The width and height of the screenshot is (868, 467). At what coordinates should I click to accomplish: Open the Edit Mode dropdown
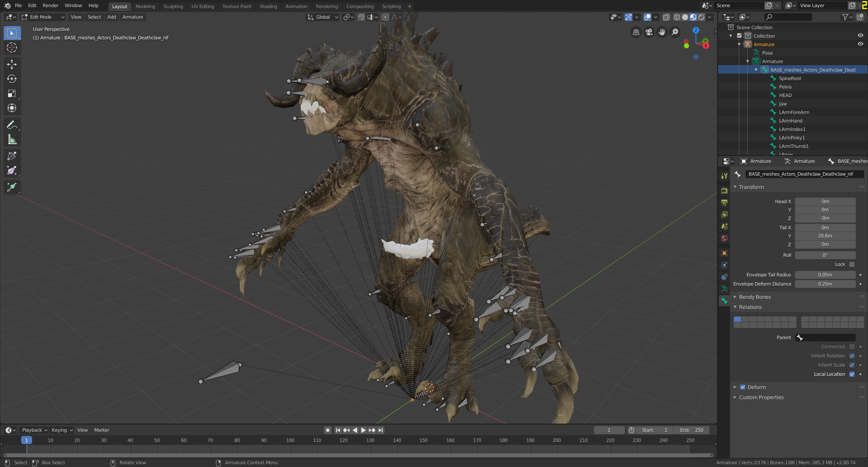tap(43, 17)
